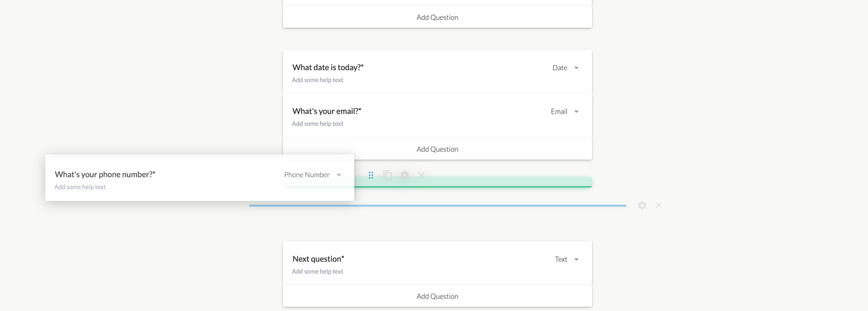Viewport: 868px width, 311px height.
Task: Open the Text question type dropdown
Action: click(567, 259)
